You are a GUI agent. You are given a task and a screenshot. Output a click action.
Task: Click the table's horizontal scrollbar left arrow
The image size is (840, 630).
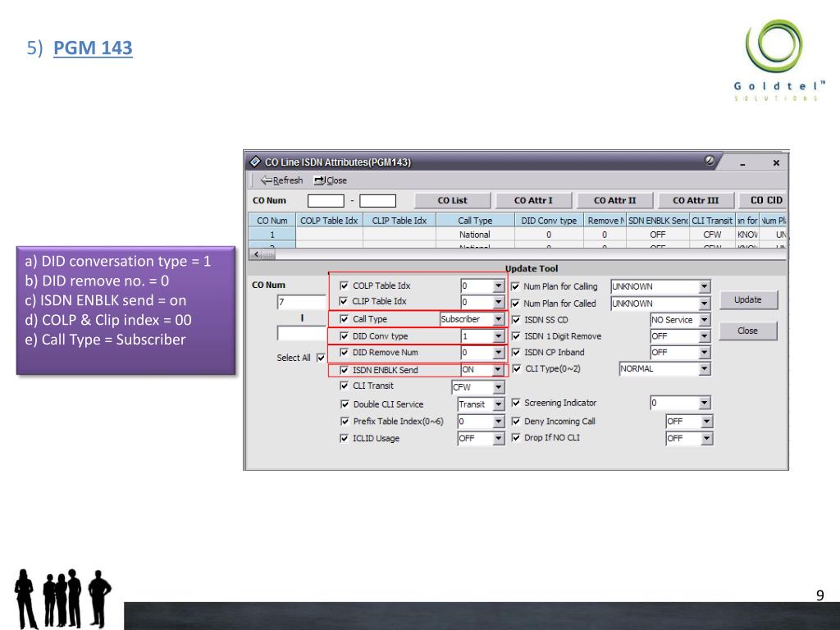tap(257, 254)
